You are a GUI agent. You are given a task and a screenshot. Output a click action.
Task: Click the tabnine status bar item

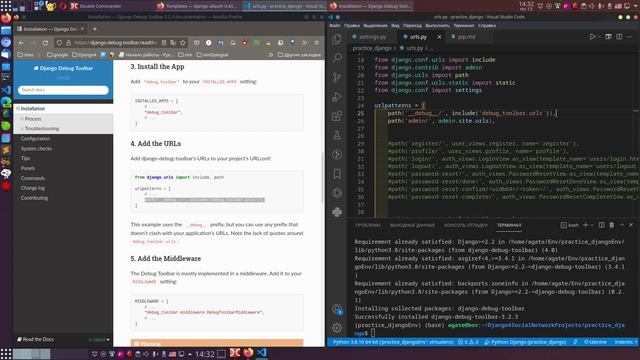pyautogui.click(x=595, y=342)
